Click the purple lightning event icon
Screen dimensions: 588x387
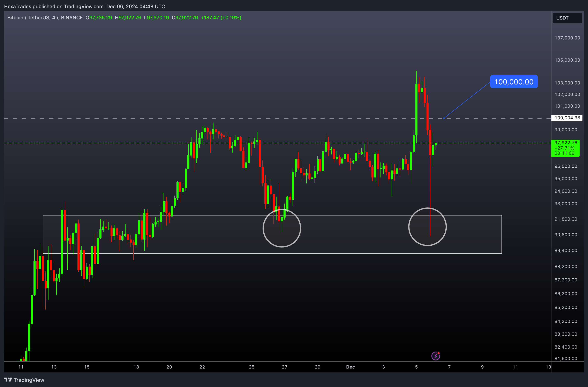[x=436, y=356]
